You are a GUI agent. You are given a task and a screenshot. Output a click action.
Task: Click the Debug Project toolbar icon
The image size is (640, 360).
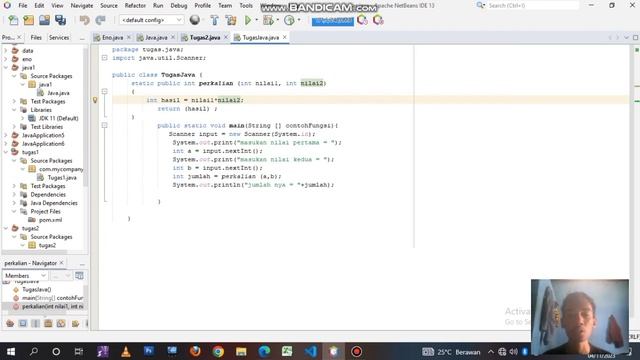(268, 20)
